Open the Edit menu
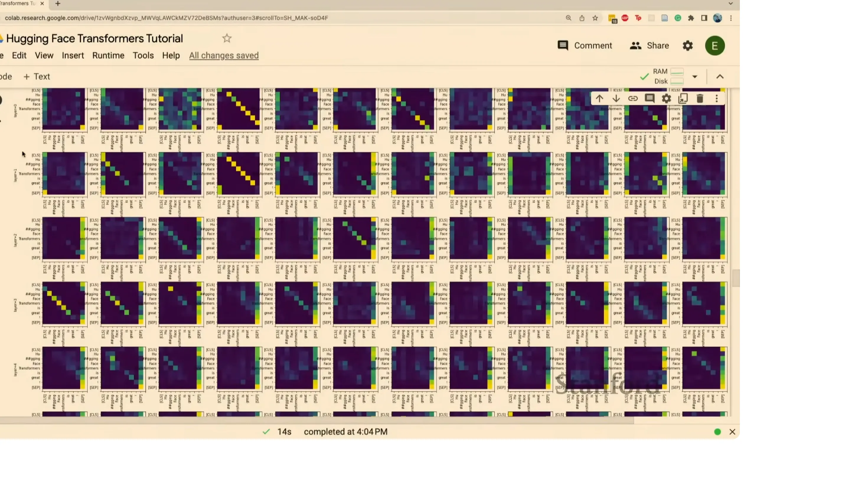 [x=19, y=55]
